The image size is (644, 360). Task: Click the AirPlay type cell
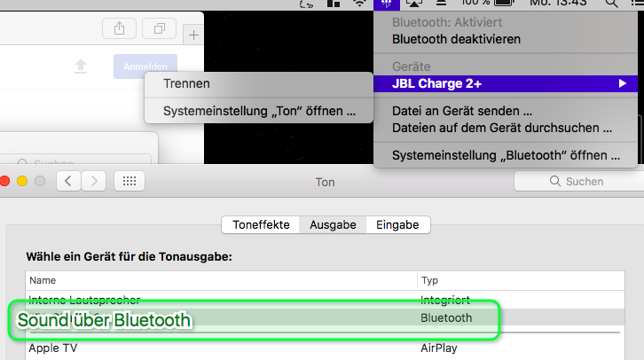(438, 348)
